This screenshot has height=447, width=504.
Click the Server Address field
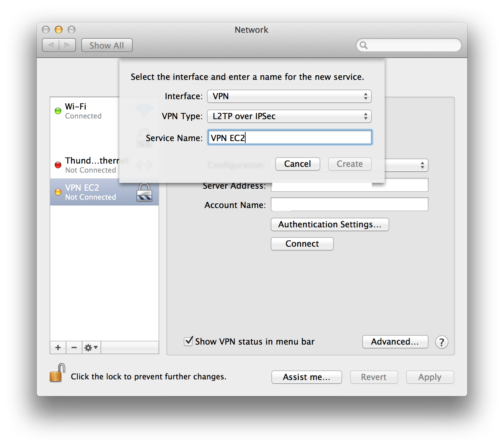(350, 185)
